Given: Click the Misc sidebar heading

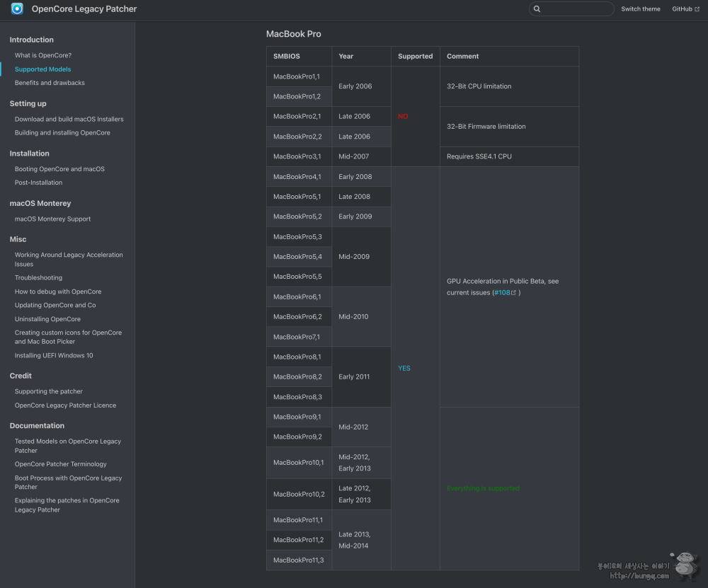Looking at the screenshot, I should tap(18, 239).
